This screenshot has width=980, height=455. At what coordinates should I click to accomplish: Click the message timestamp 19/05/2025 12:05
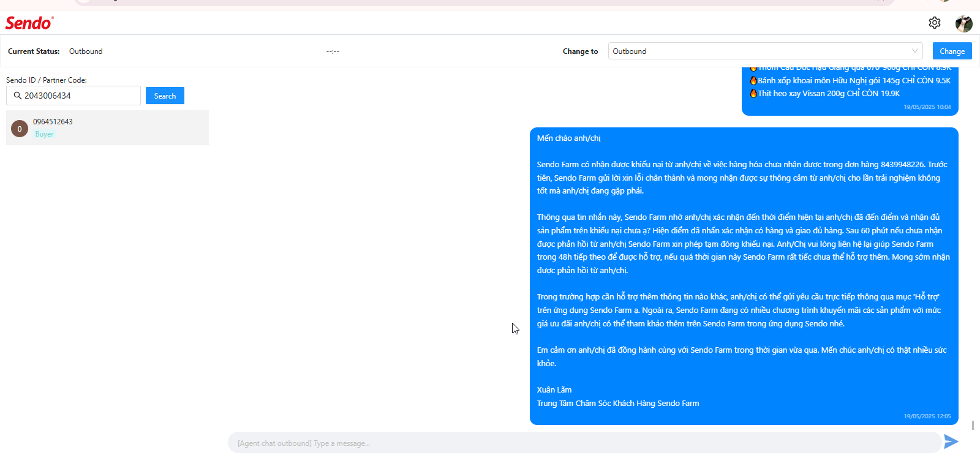[927, 416]
